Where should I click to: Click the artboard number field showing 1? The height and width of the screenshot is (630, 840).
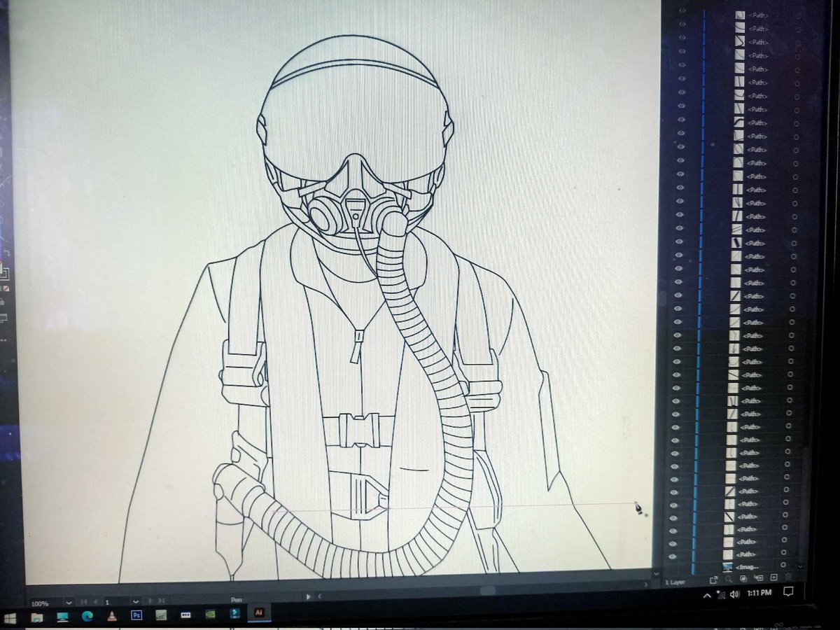115,601
